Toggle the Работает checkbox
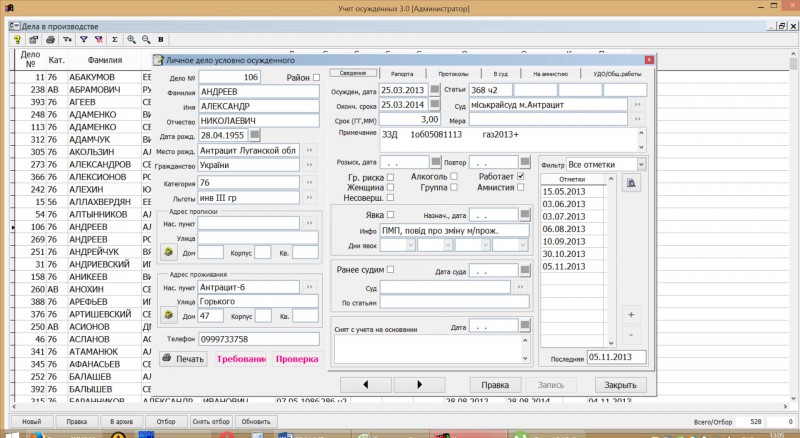 coord(521,177)
